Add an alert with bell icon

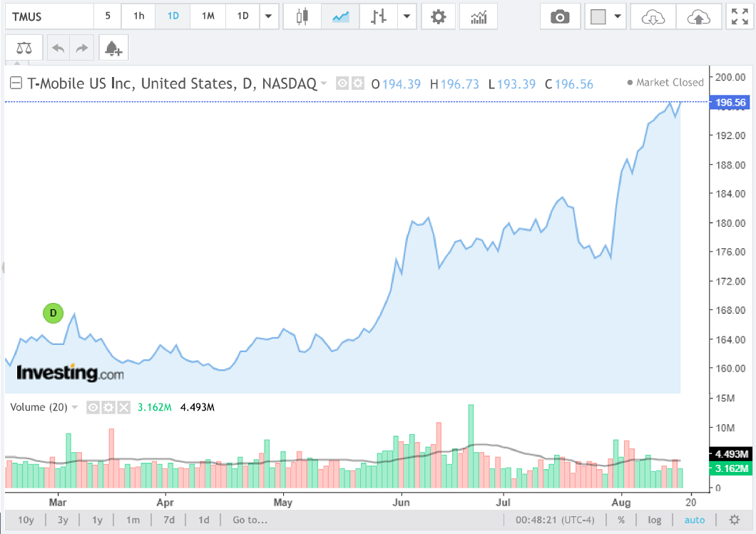(x=113, y=48)
